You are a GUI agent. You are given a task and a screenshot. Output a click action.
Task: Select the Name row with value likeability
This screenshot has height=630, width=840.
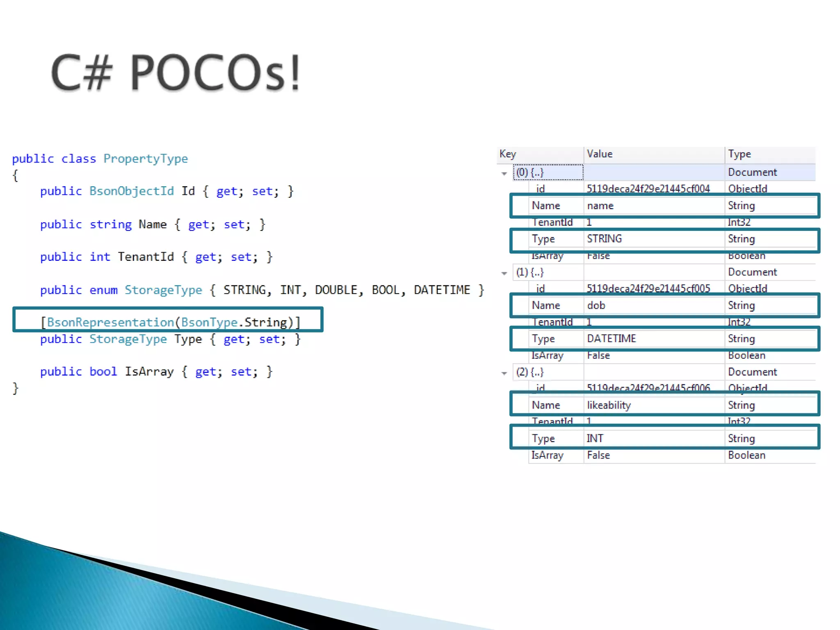pyautogui.click(x=609, y=405)
